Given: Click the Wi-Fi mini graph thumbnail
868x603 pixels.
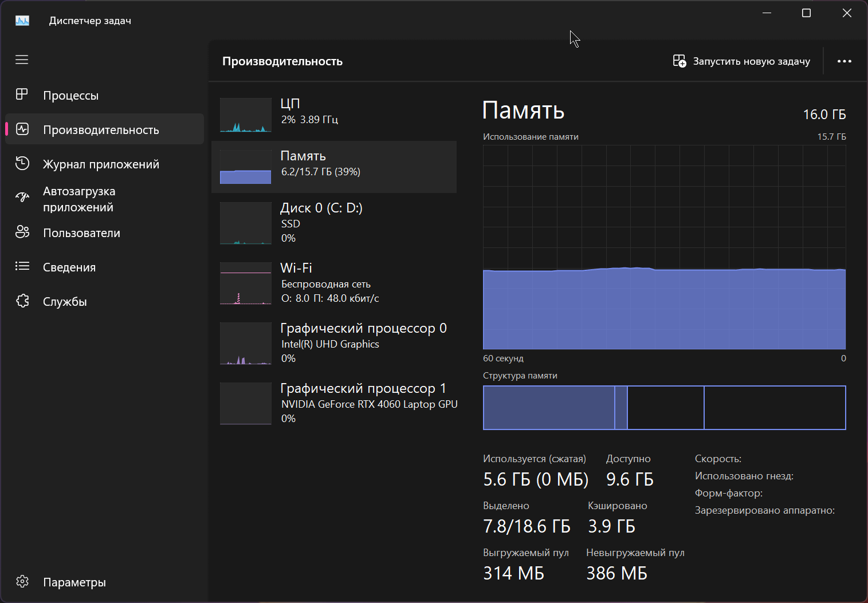Looking at the screenshot, I should click(246, 283).
